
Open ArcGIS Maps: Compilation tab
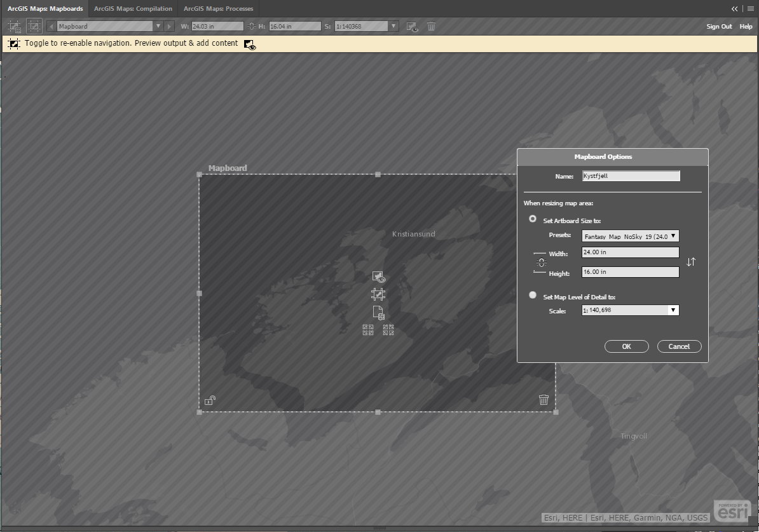tap(133, 9)
